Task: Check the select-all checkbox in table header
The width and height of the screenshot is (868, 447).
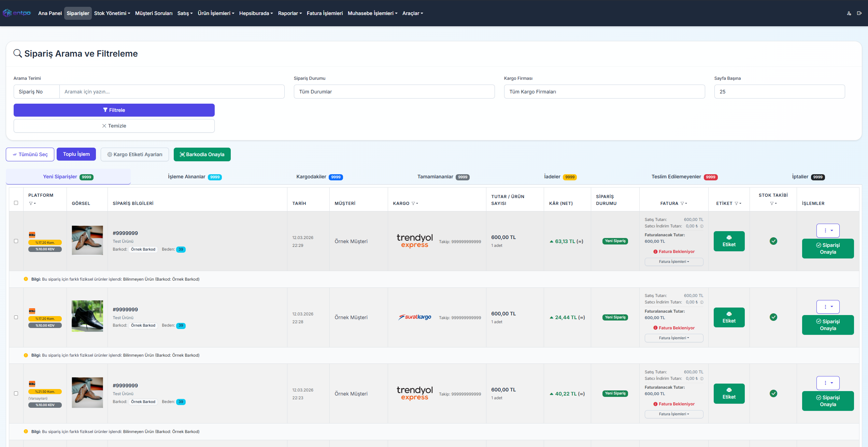Action: point(16,203)
